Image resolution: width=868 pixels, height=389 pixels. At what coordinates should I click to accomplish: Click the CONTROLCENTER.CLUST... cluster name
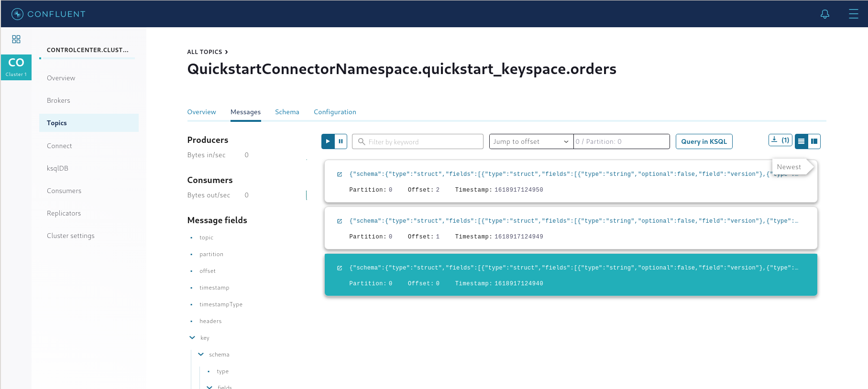click(88, 50)
